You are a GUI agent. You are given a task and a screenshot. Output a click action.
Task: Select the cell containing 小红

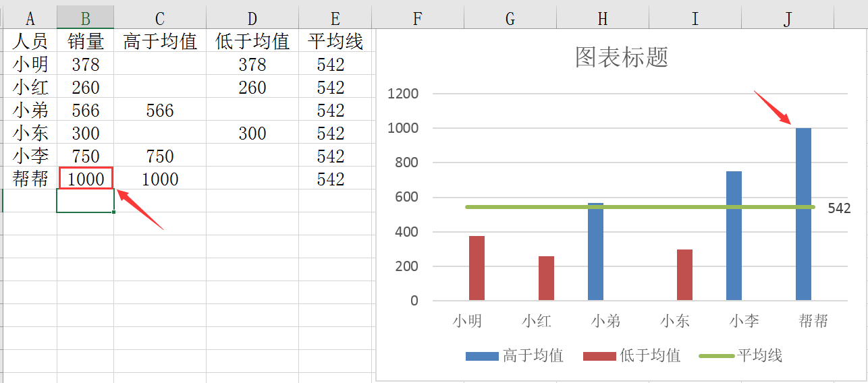[x=30, y=88]
